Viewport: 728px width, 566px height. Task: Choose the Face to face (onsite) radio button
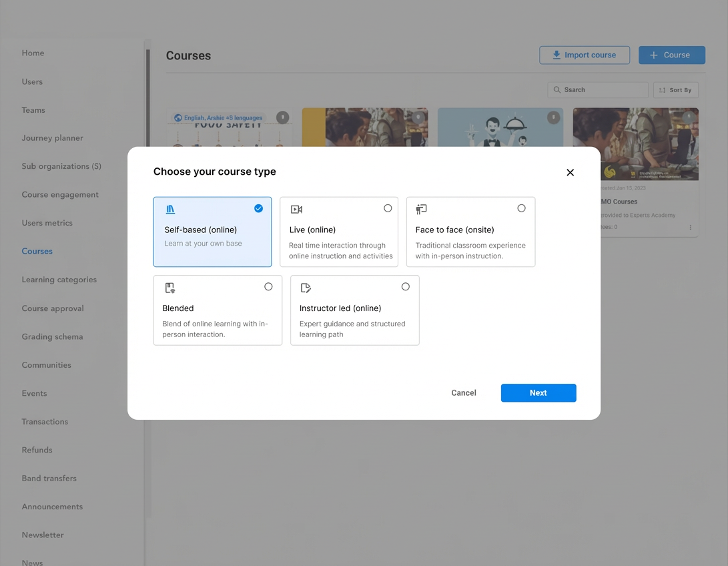coord(521,208)
